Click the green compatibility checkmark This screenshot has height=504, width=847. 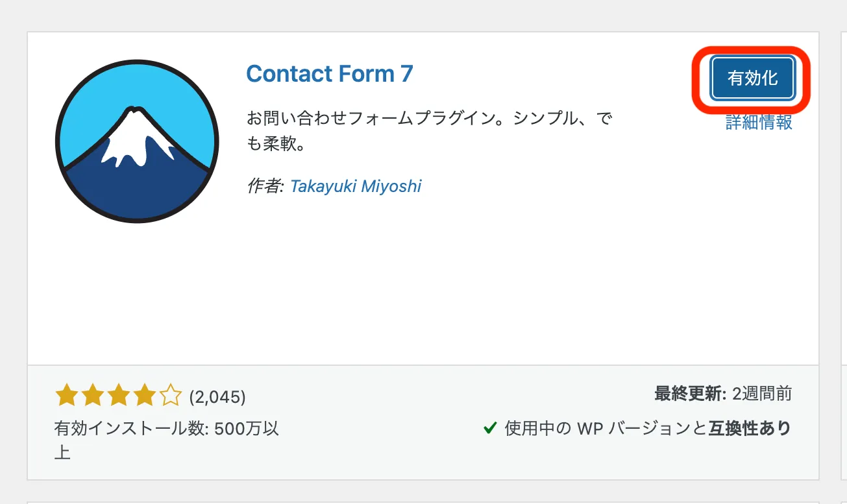pyautogui.click(x=490, y=428)
